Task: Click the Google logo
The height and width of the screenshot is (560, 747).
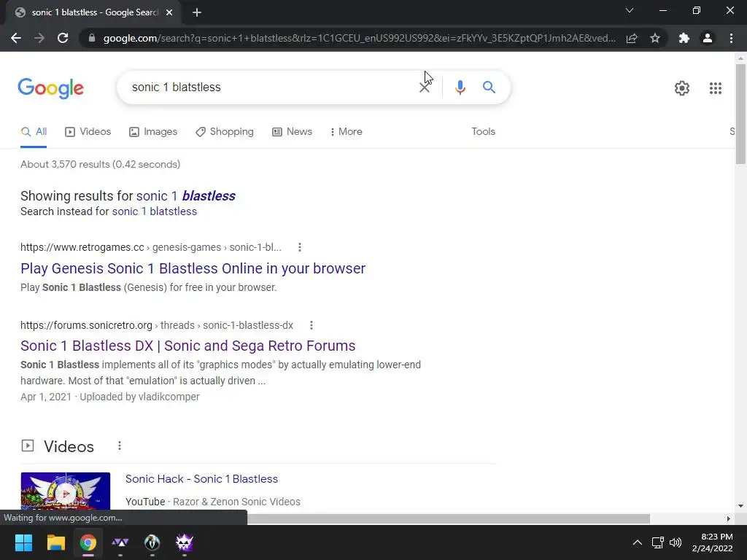Action: tap(50, 88)
